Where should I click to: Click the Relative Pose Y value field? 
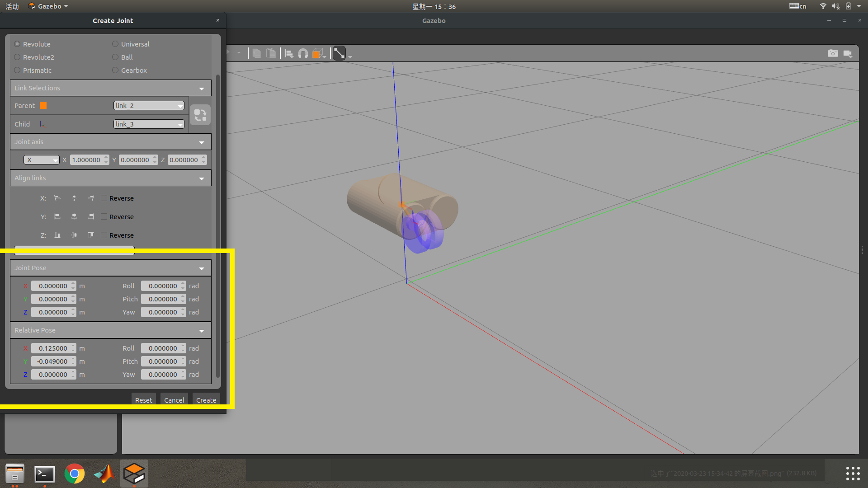52,361
